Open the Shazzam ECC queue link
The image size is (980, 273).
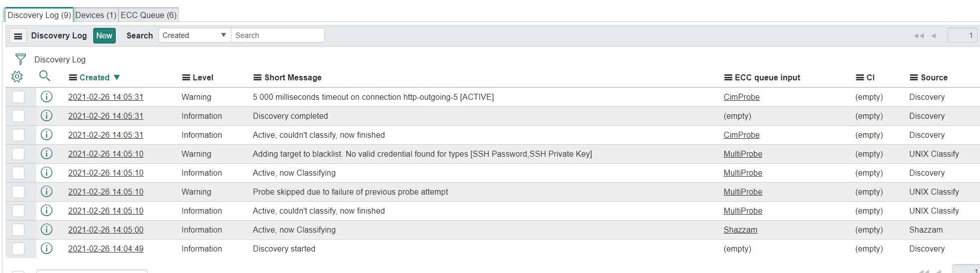[x=740, y=230]
